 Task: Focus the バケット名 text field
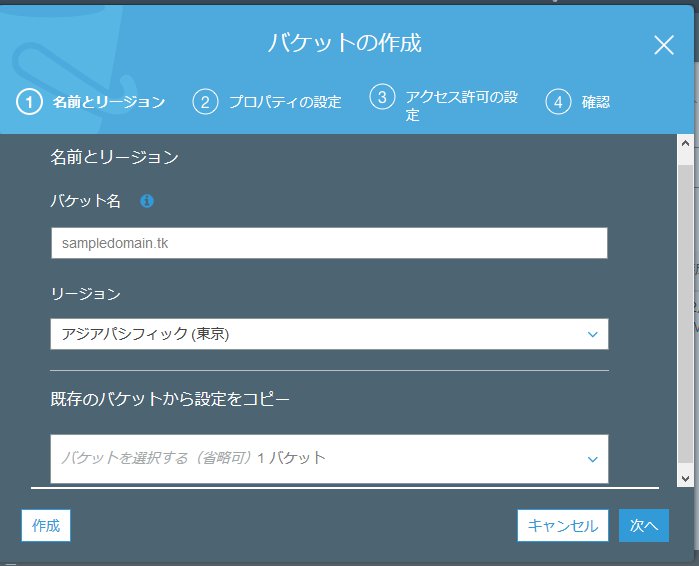click(329, 243)
